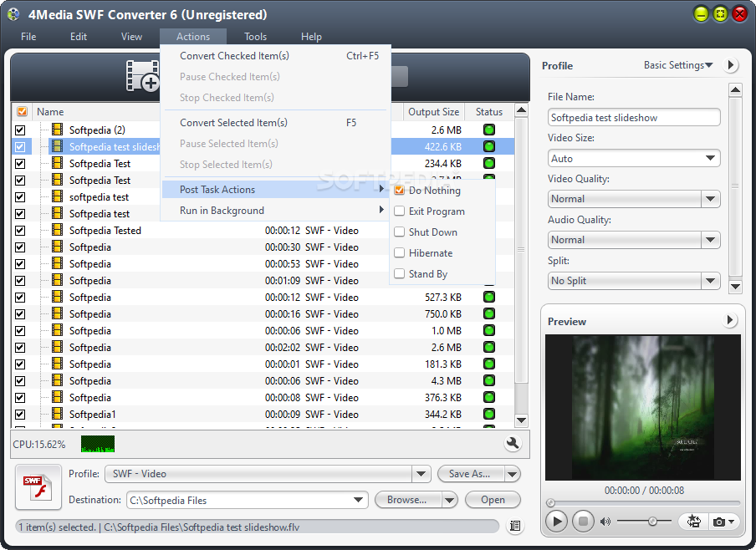Click the film icon beside Softpedia1
The image size is (756, 550).
point(58,414)
